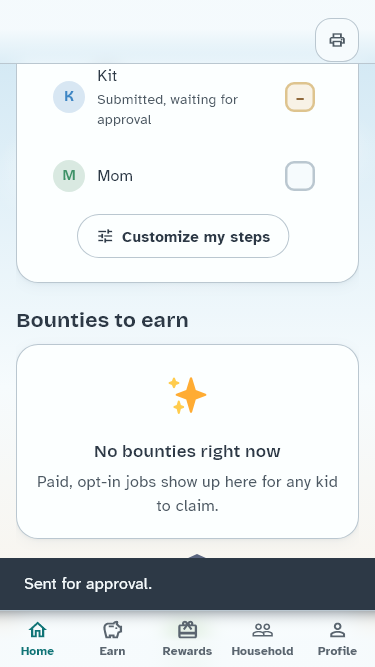This screenshot has width=375, height=667.
Task: Open the Earn piggy bank tab
Action: [112, 638]
